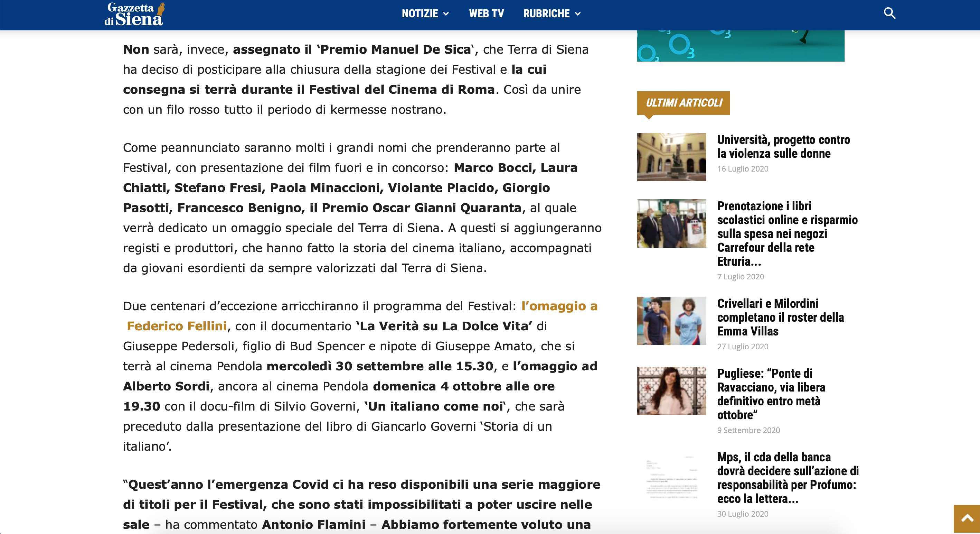Click the date '30 Luglio 2020'

coord(743,514)
